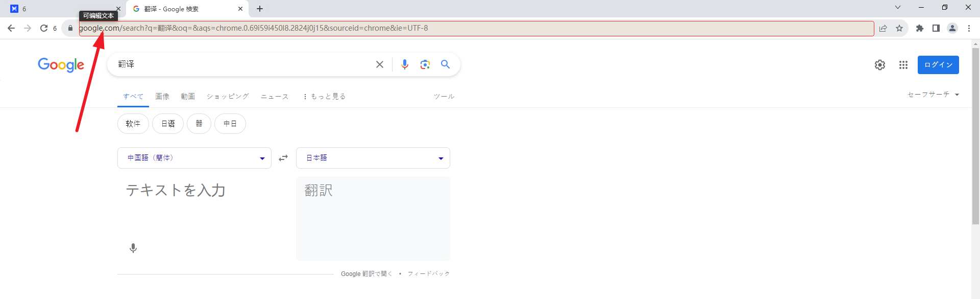Clear the search box with the X icon

point(380,64)
